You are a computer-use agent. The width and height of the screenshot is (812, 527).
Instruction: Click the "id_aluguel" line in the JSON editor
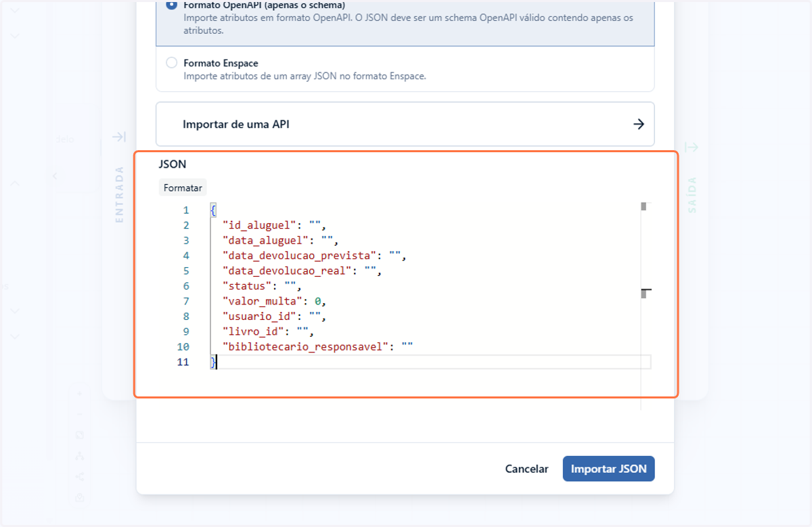point(275,225)
